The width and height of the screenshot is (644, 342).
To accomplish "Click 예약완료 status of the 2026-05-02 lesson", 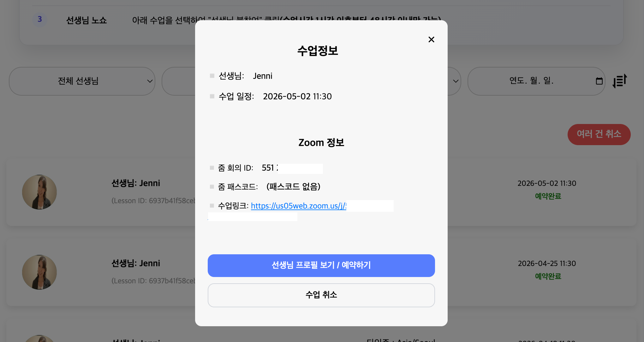I will coord(548,196).
